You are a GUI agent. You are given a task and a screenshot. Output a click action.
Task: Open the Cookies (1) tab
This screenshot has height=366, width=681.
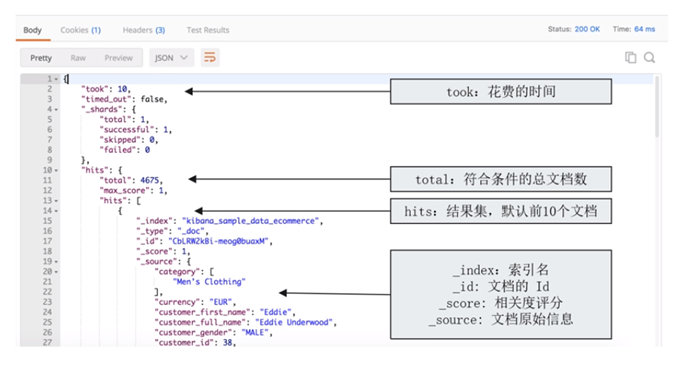point(80,30)
